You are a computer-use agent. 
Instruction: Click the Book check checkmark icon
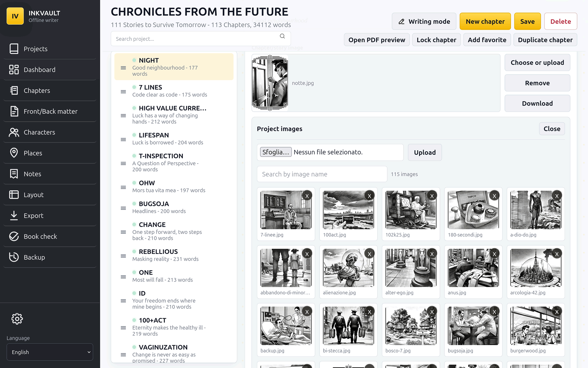pyautogui.click(x=14, y=236)
